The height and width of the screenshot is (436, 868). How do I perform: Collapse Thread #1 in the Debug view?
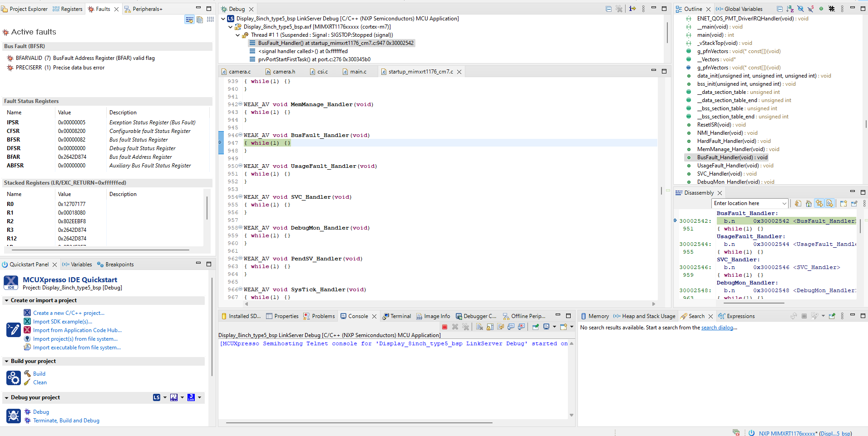[x=237, y=35]
